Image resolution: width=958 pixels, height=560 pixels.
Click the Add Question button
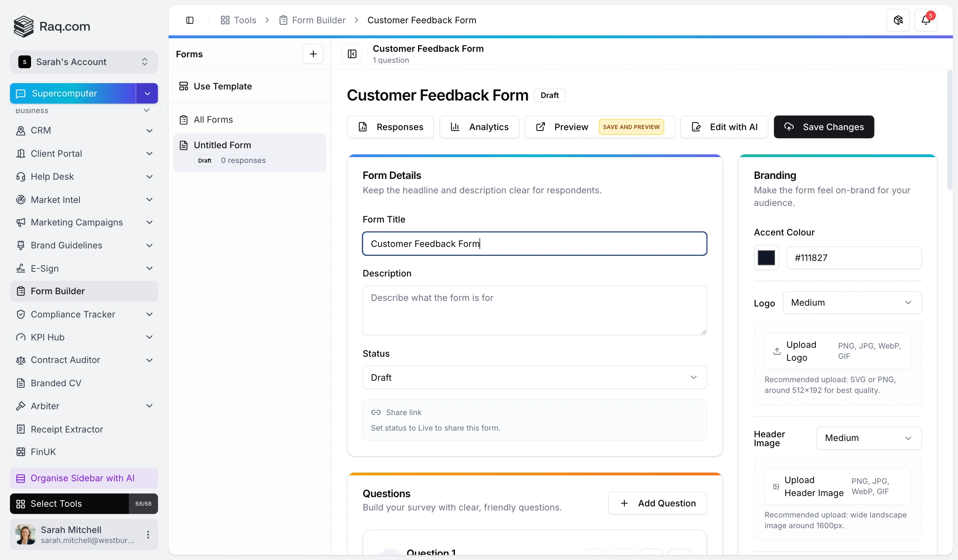(657, 503)
